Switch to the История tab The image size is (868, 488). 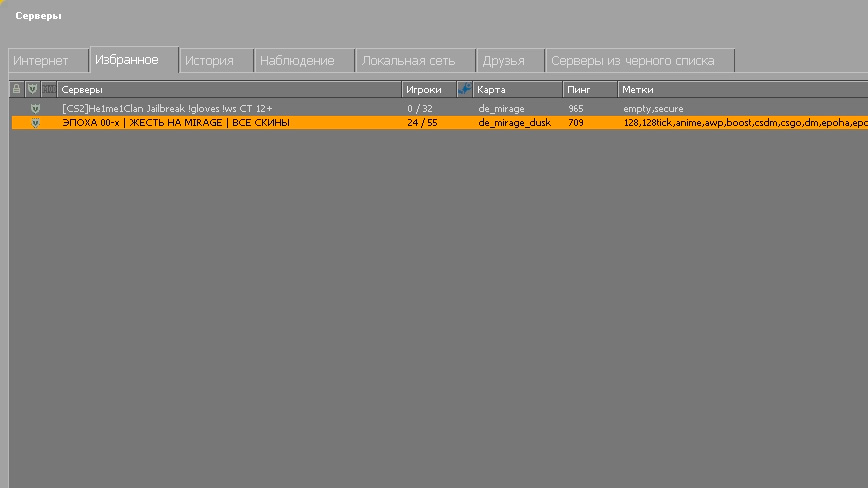click(216, 61)
